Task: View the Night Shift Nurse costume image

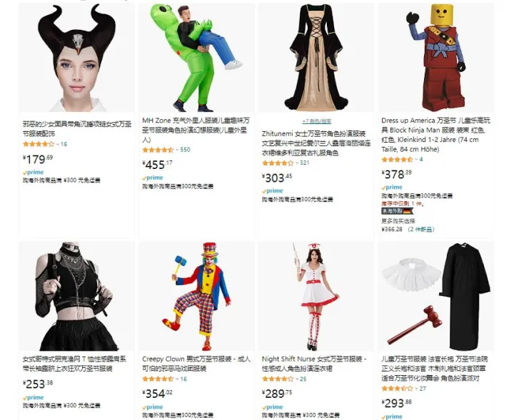Action: 316,296
